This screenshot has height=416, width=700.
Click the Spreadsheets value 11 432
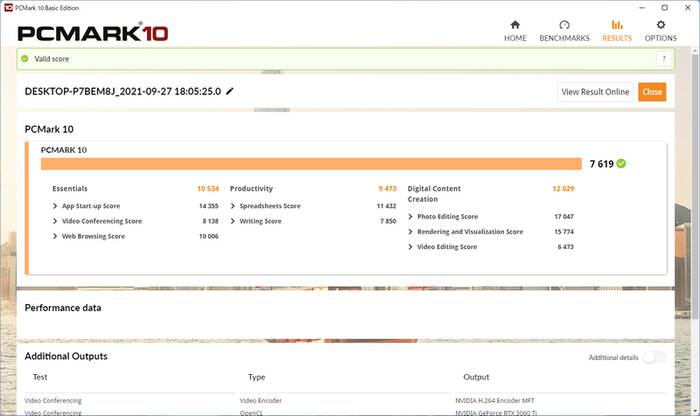(386, 206)
